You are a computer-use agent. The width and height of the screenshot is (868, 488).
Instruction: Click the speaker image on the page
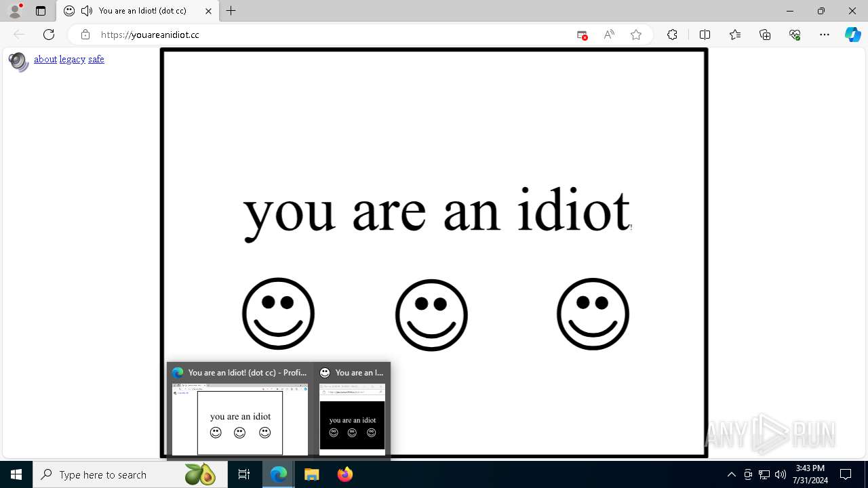click(x=19, y=62)
